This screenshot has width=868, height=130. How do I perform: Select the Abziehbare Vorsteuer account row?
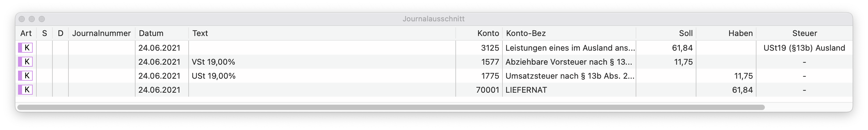434,62
